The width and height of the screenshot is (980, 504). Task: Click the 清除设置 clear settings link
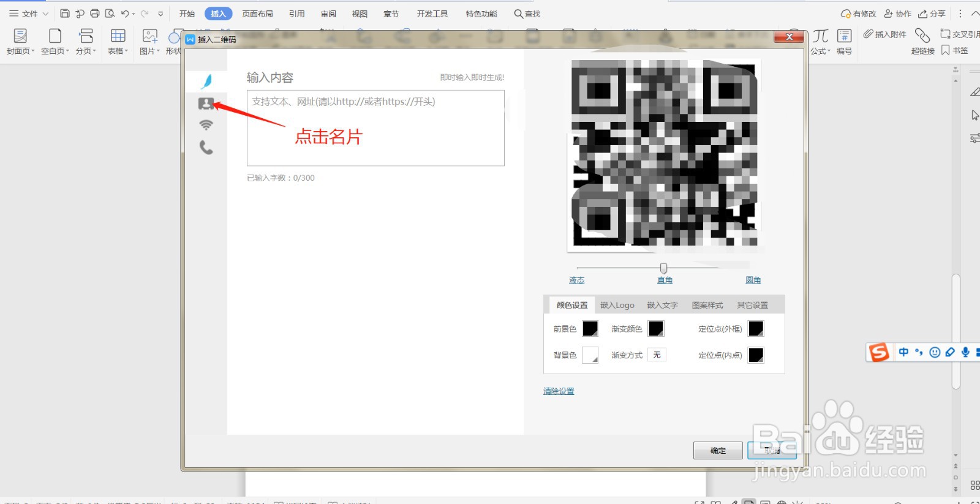coord(559,391)
